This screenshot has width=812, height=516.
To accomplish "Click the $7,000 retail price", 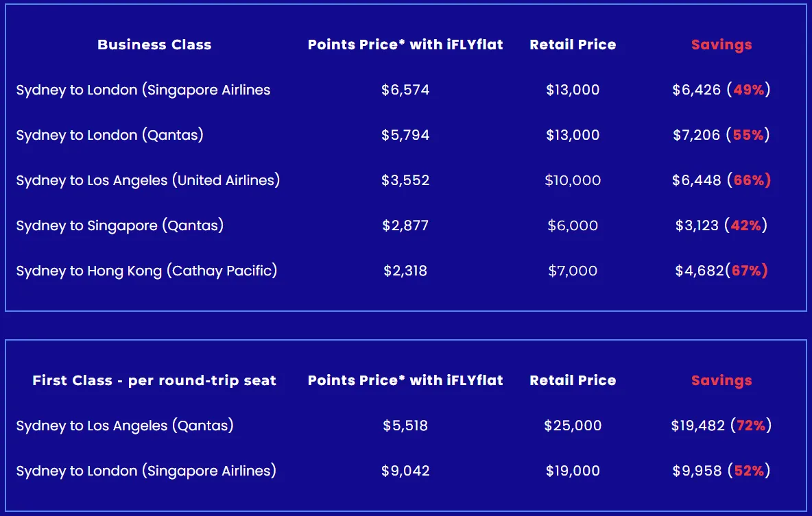I will pyautogui.click(x=573, y=271).
